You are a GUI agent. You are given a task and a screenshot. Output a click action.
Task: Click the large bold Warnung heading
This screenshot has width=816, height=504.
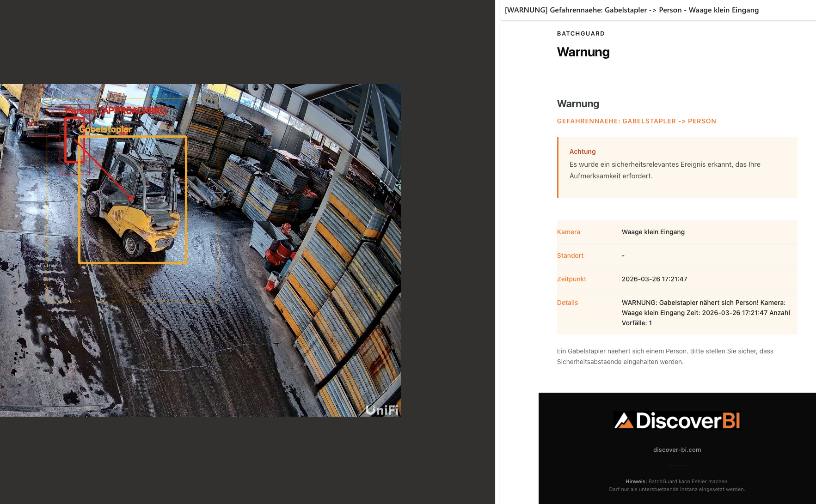tap(583, 52)
